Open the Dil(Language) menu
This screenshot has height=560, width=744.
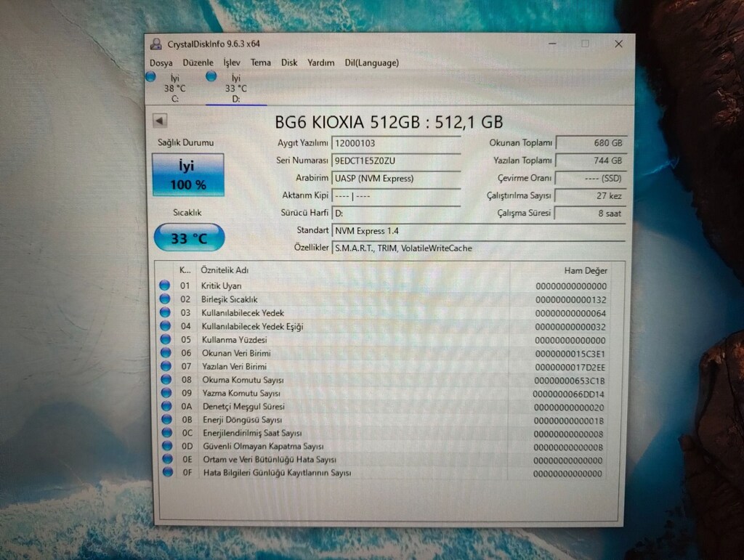coord(371,62)
